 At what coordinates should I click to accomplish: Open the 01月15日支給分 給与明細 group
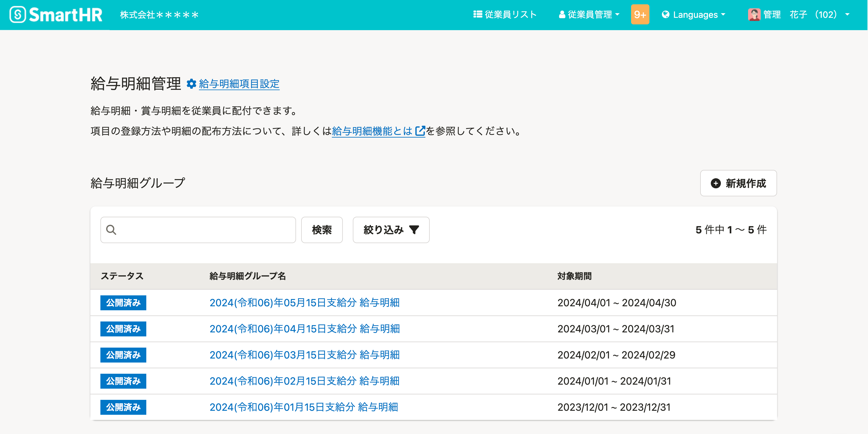303,407
